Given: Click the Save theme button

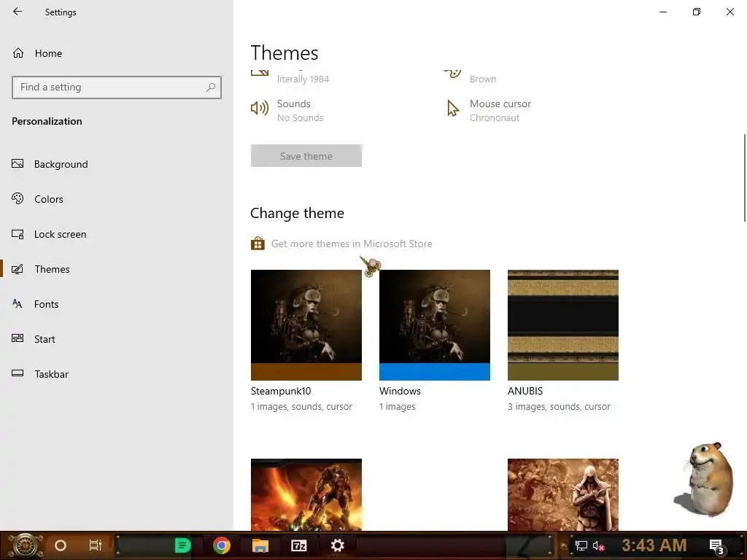Looking at the screenshot, I should point(306,156).
